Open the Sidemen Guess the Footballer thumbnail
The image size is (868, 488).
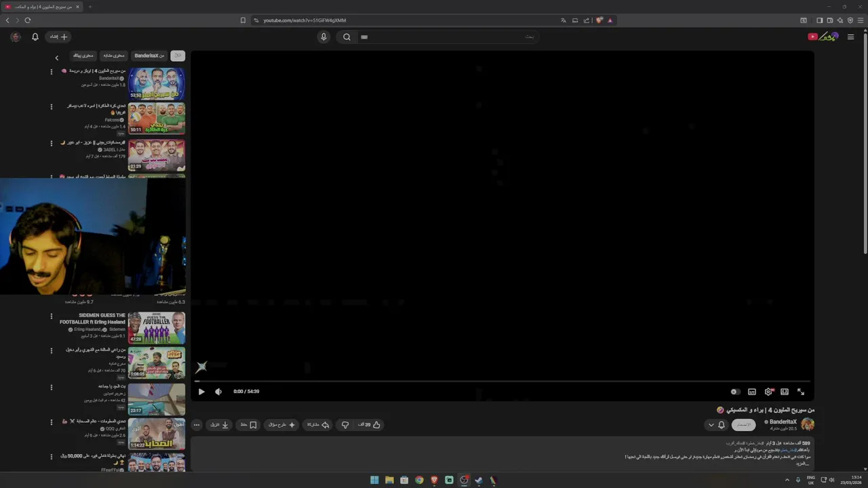(157, 328)
